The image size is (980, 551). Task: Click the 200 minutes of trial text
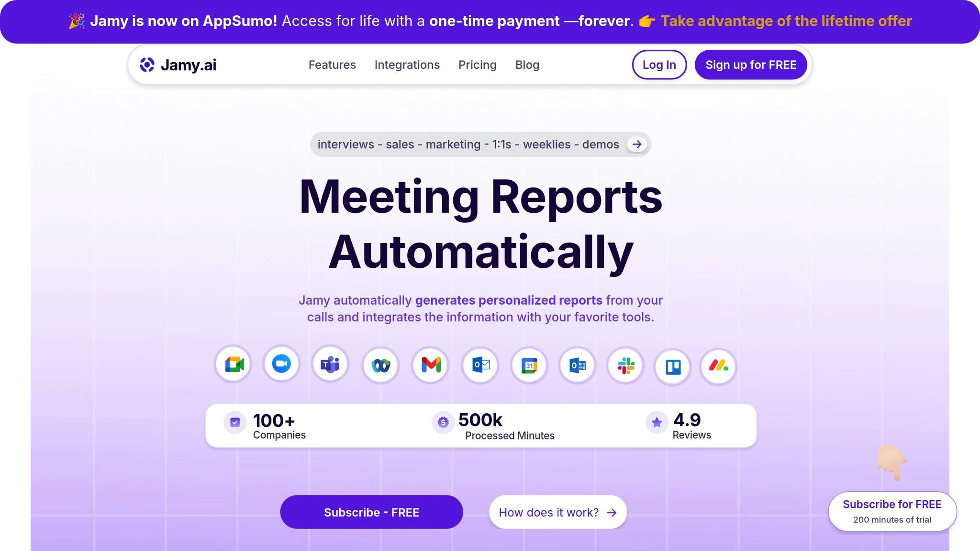pyautogui.click(x=892, y=520)
